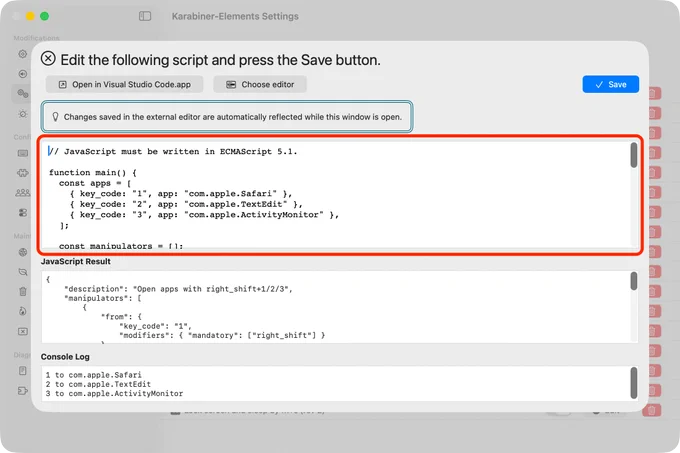Open the Parameters sun icon in sidebar
Screen dimensions: 680x453
click(23, 114)
